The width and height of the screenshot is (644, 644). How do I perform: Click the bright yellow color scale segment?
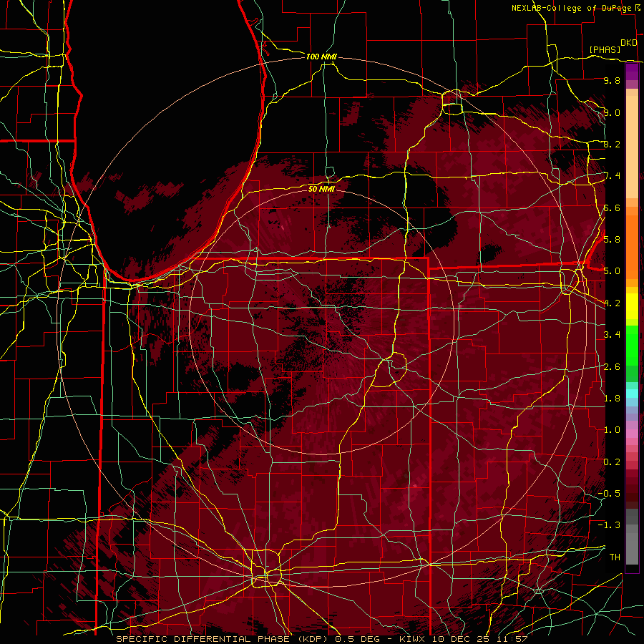click(x=632, y=306)
